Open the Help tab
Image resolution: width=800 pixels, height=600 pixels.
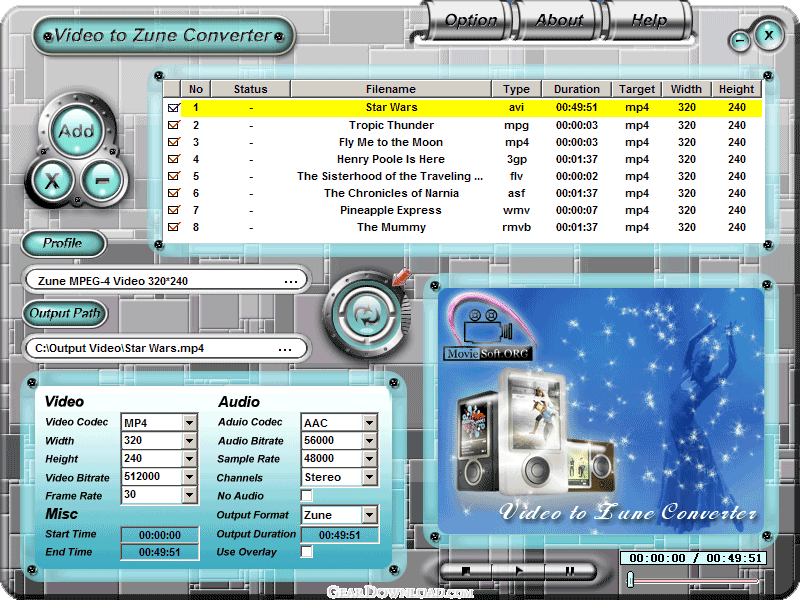click(649, 20)
